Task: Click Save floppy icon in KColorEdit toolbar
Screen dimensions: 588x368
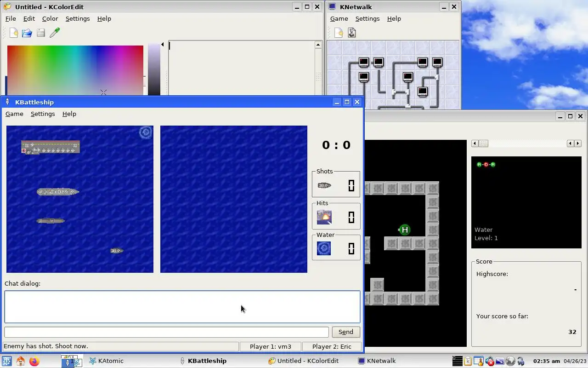Action: click(x=41, y=33)
